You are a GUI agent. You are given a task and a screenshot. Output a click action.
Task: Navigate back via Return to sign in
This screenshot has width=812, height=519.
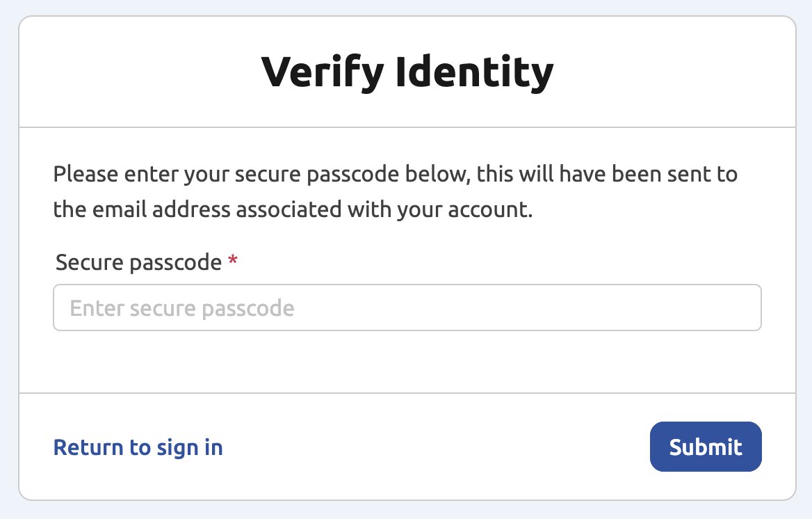click(138, 447)
